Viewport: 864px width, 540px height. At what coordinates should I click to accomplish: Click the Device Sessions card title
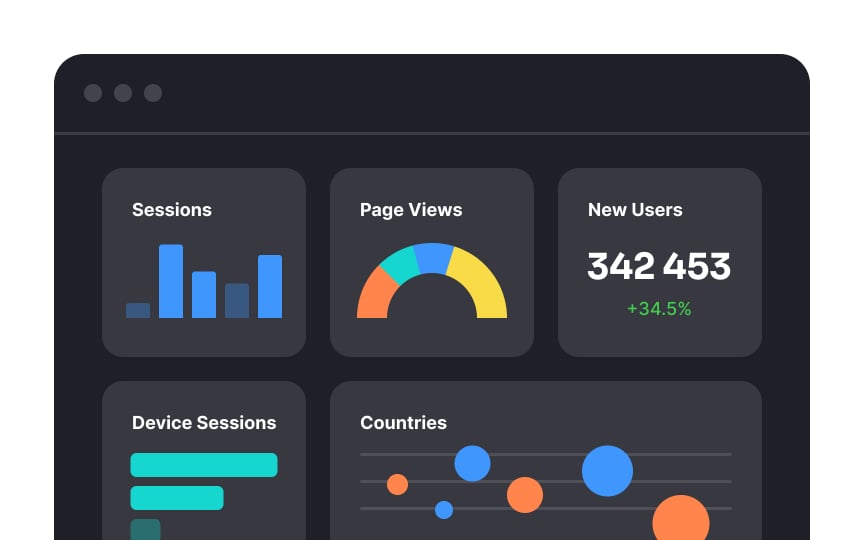point(204,423)
